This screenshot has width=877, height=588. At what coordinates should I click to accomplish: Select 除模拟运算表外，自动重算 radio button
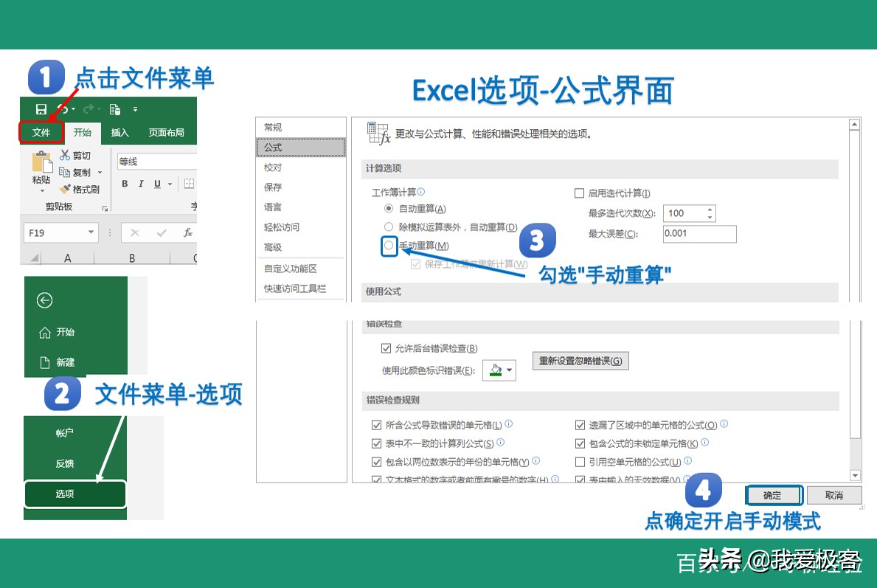pos(389,226)
